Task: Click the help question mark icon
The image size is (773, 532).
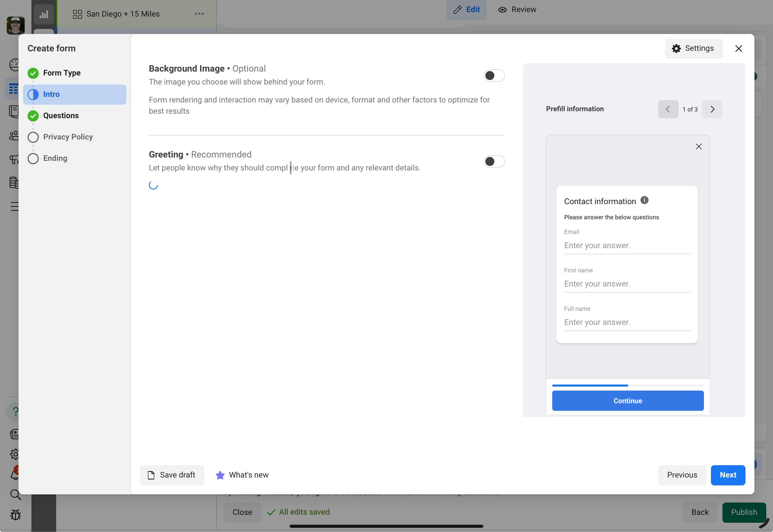Action: (x=15, y=411)
